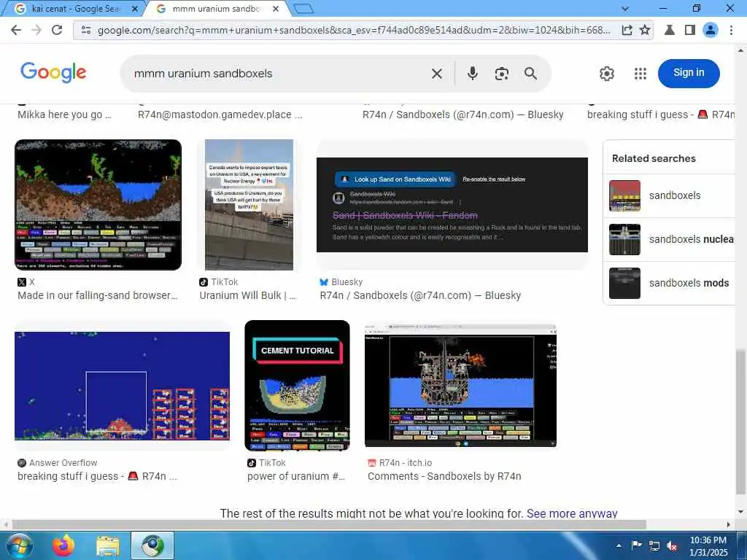This screenshot has width=747, height=560.
Task: Open the X falling-sand browser image
Action: pyautogui.click(x=98, y=205)
